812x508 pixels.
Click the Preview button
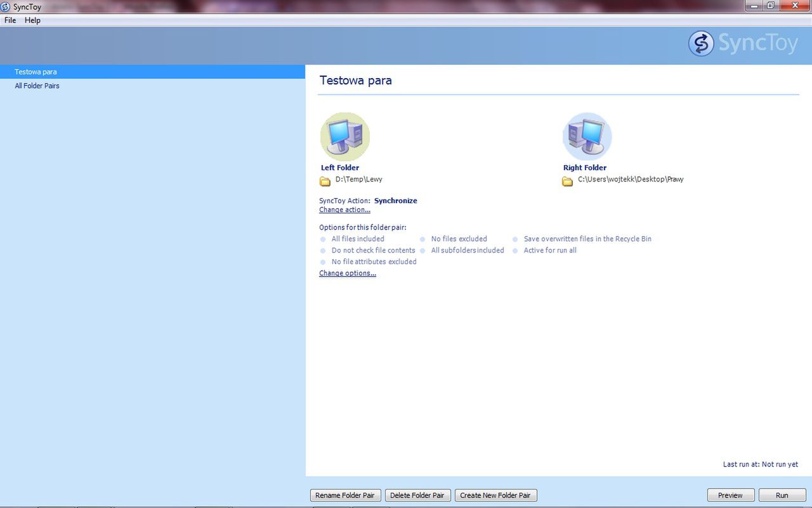[x=730, y=495]
